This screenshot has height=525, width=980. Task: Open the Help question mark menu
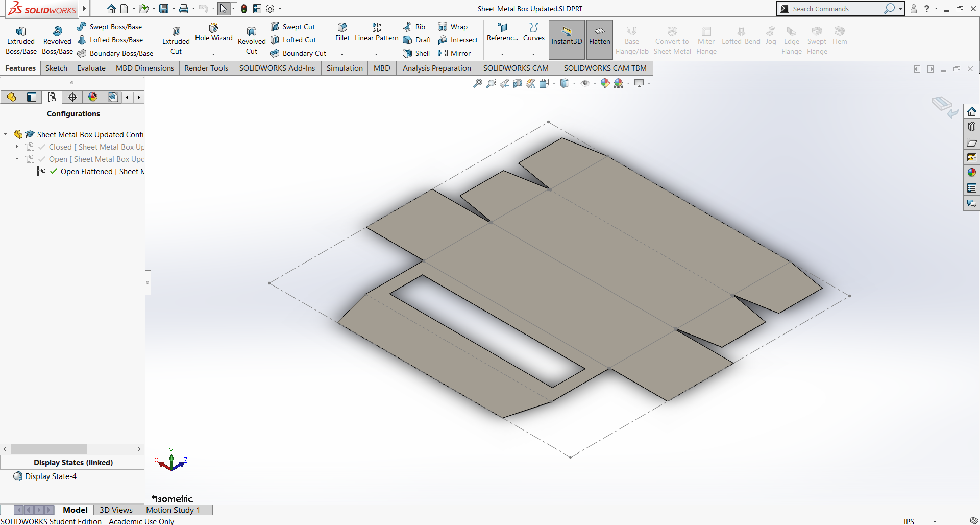pos(927,9)
